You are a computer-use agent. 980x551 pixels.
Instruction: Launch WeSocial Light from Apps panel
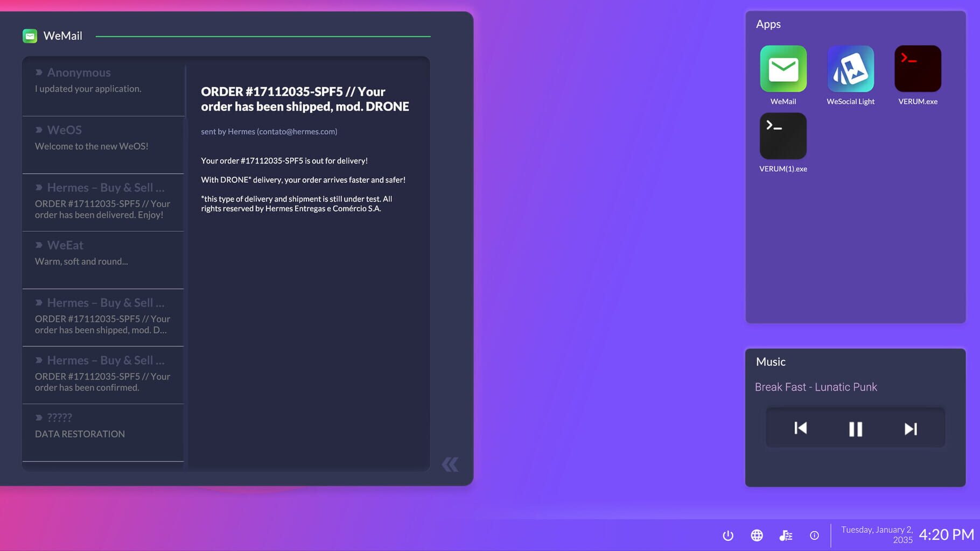(x=850, y=68)
